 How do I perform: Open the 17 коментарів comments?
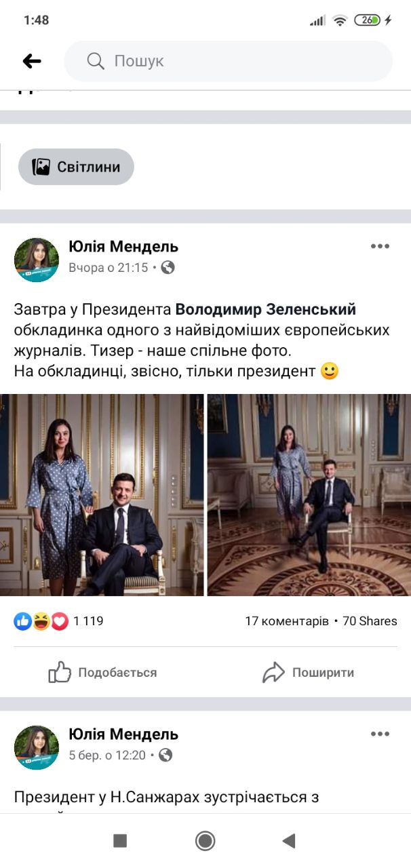287,620
